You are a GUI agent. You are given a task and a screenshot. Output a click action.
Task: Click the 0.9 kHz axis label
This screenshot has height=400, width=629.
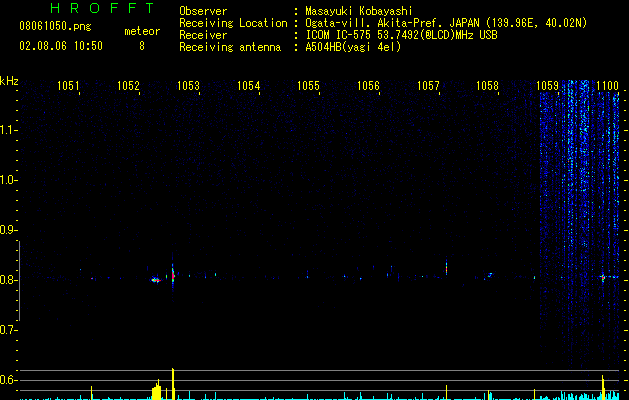(8, 230)
